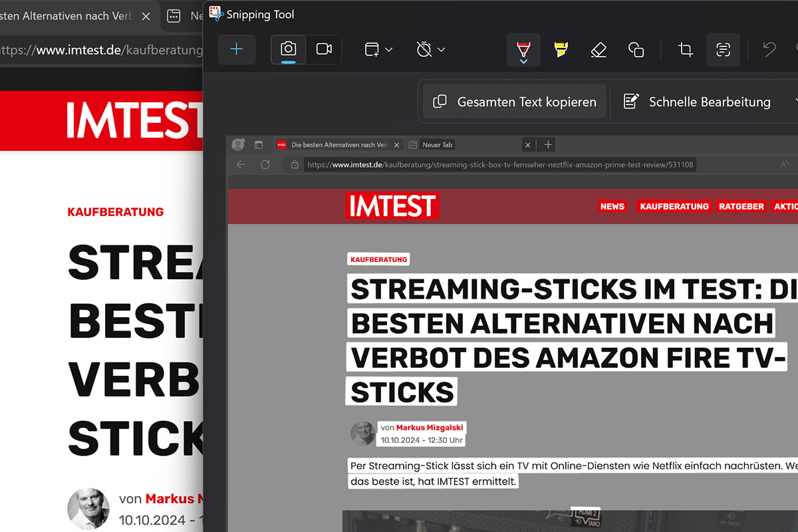Click the small KAUFBERATUNG label above the snip headline

tap(378, 259)
